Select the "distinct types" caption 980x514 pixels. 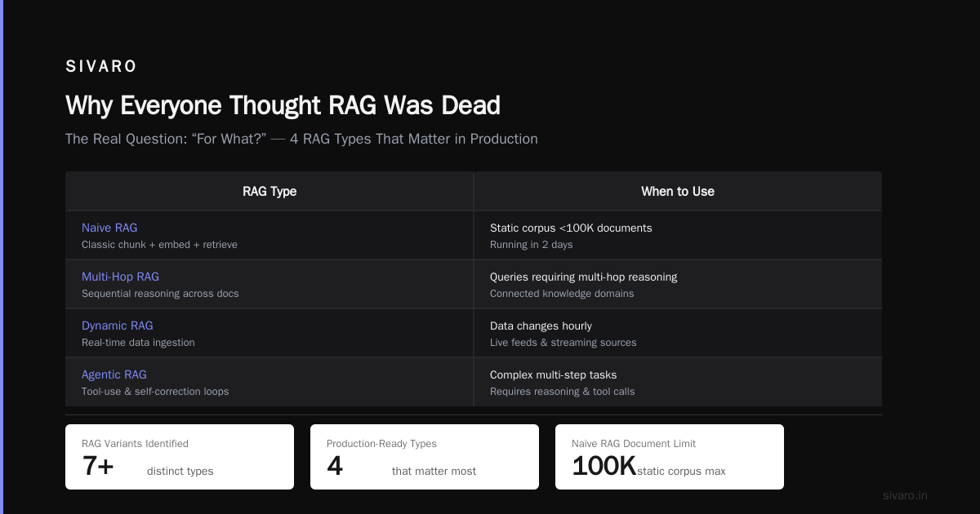180,471
